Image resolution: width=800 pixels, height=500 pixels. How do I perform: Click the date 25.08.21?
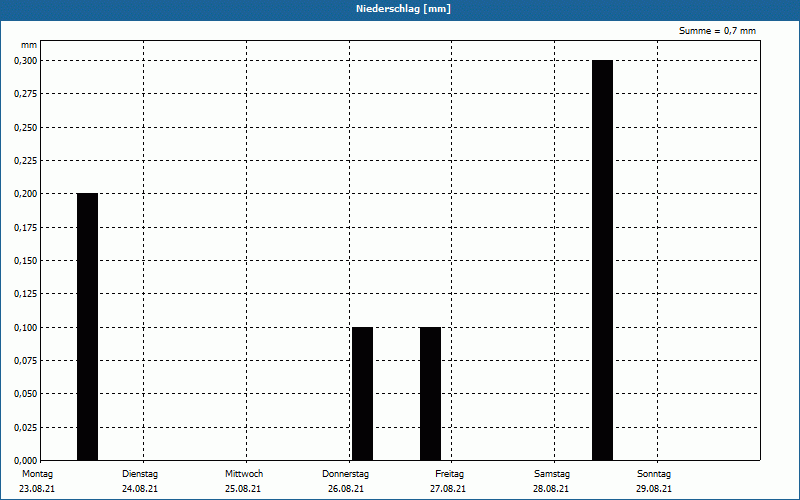click(x=243, y=489)
